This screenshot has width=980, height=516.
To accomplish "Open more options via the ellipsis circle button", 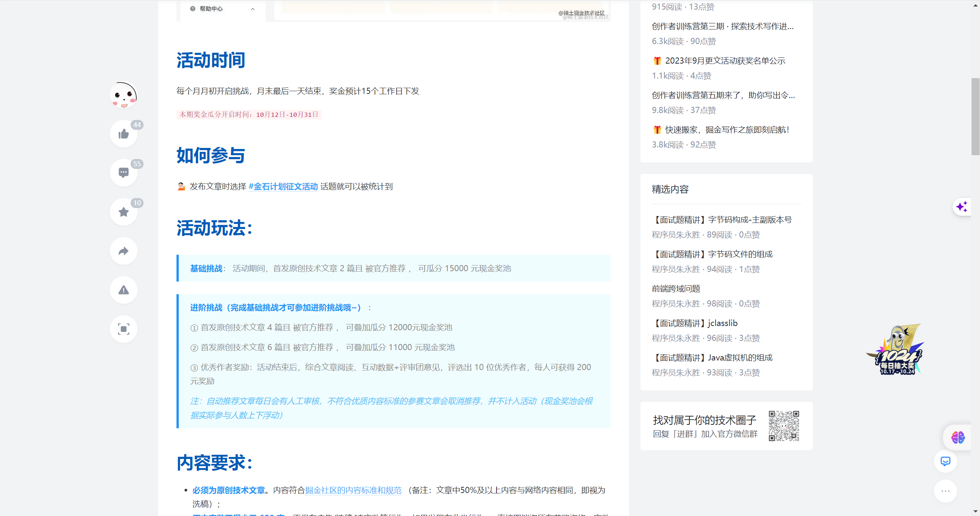I will coord(946,491).
